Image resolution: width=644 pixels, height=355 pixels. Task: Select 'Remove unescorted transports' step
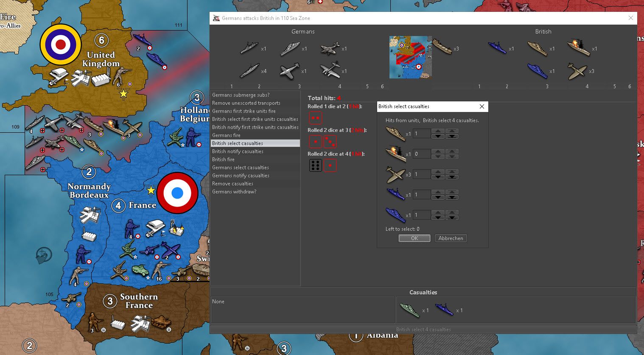255,103
